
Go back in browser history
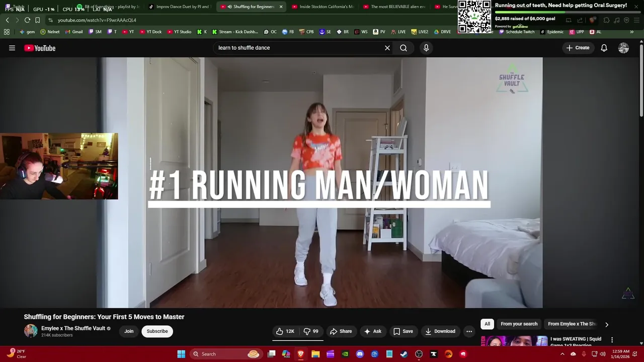click(7, 20)
